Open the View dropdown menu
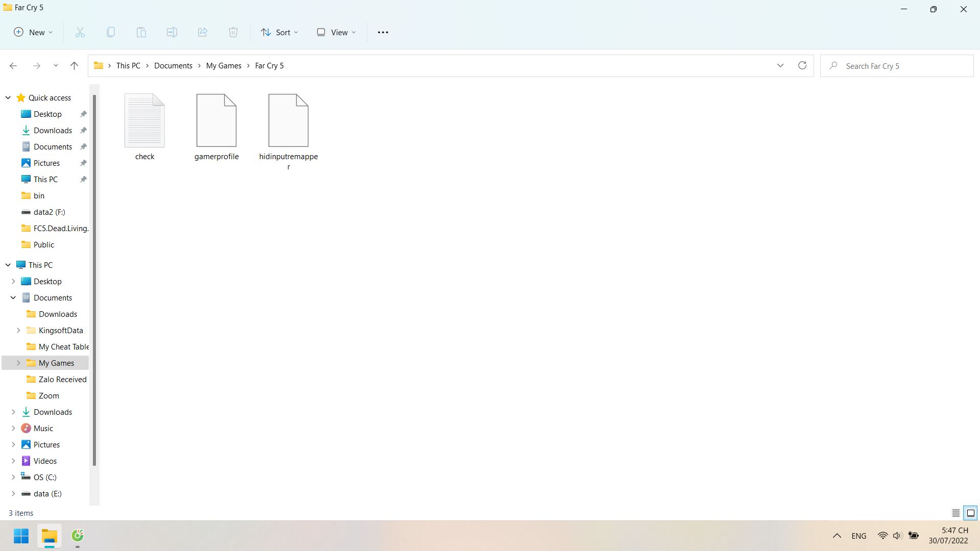 [336, 32]
